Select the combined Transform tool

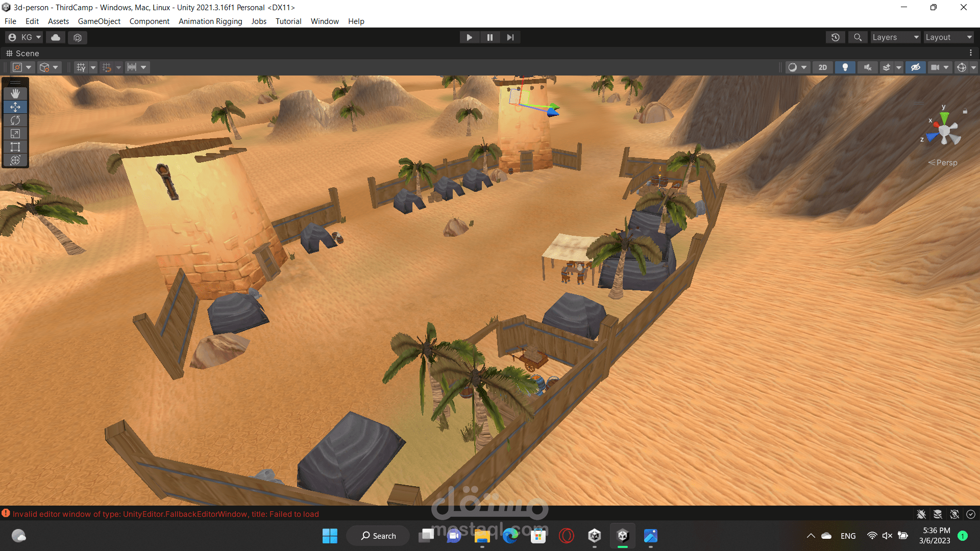[x=15, y=160]
